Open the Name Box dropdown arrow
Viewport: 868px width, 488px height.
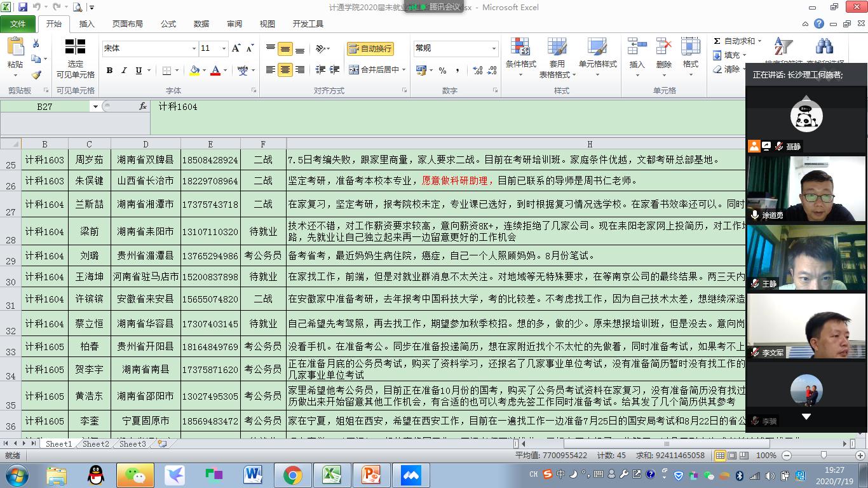point(95,107)
